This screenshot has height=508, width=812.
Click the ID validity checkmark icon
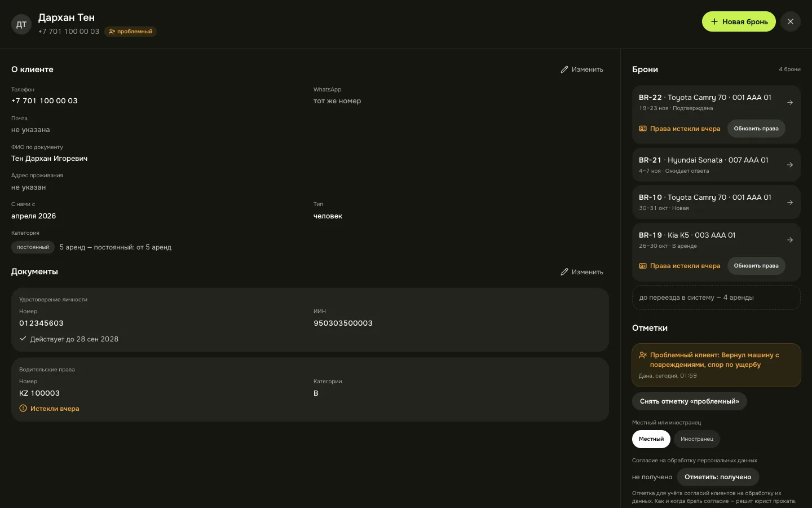[23, 339]
